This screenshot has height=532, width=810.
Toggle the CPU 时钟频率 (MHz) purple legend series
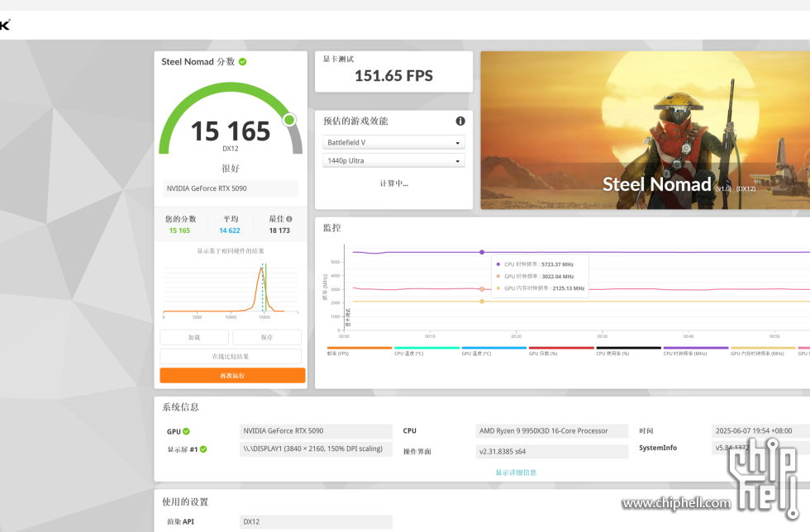coord(696,351)
